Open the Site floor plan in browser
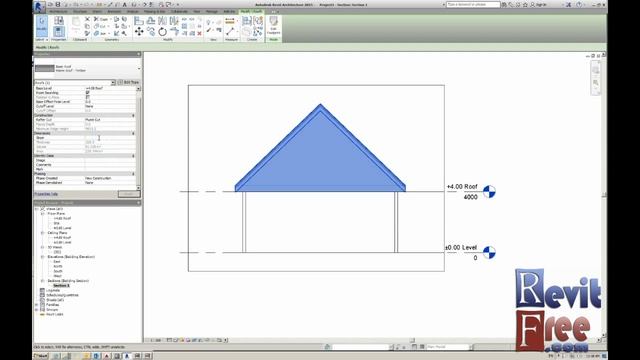 coord(56,223)
